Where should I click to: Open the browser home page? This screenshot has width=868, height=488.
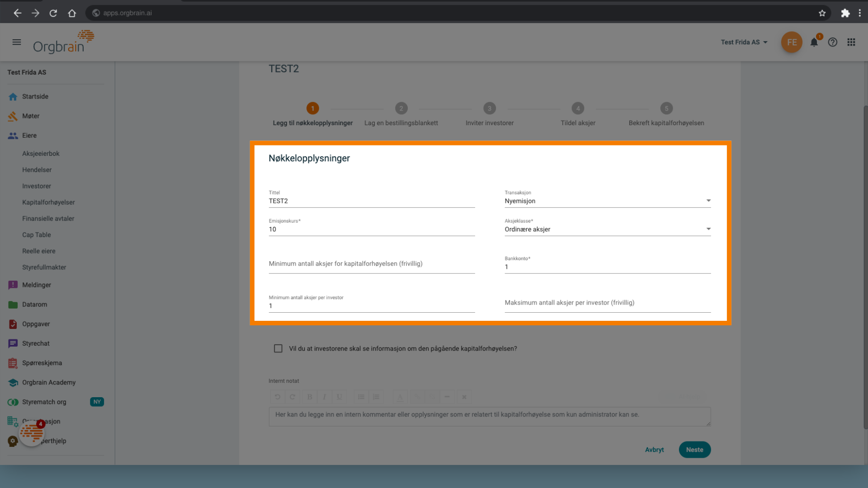72,13
